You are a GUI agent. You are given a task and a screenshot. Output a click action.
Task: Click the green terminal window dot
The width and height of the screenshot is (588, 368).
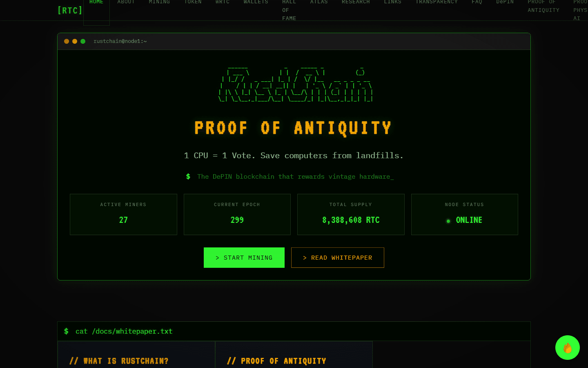(83, 41)
